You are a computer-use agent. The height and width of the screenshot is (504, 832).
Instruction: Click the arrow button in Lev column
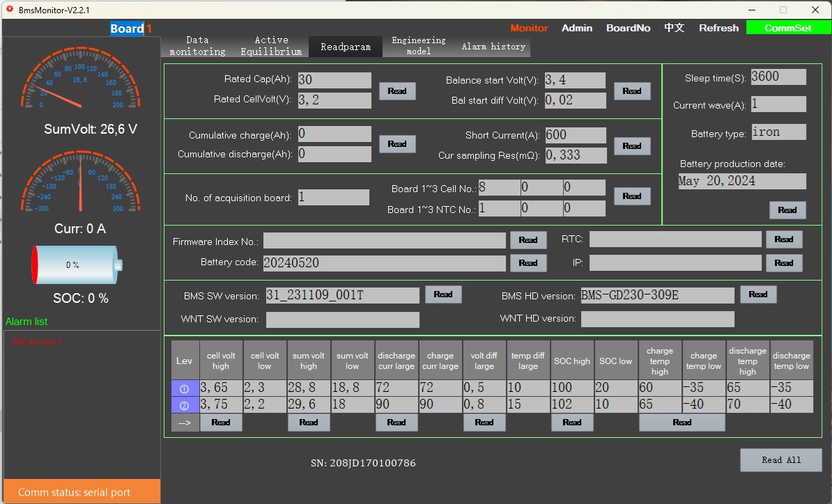coord(185,423)
